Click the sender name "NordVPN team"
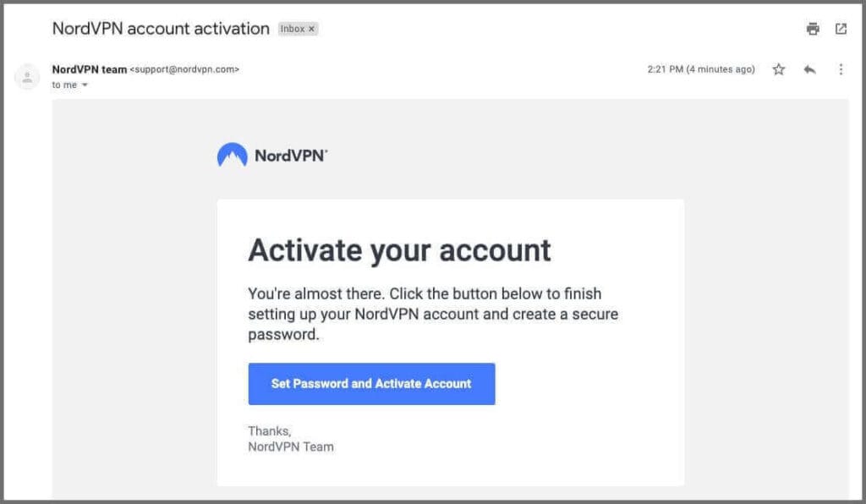 click(89, 69)
